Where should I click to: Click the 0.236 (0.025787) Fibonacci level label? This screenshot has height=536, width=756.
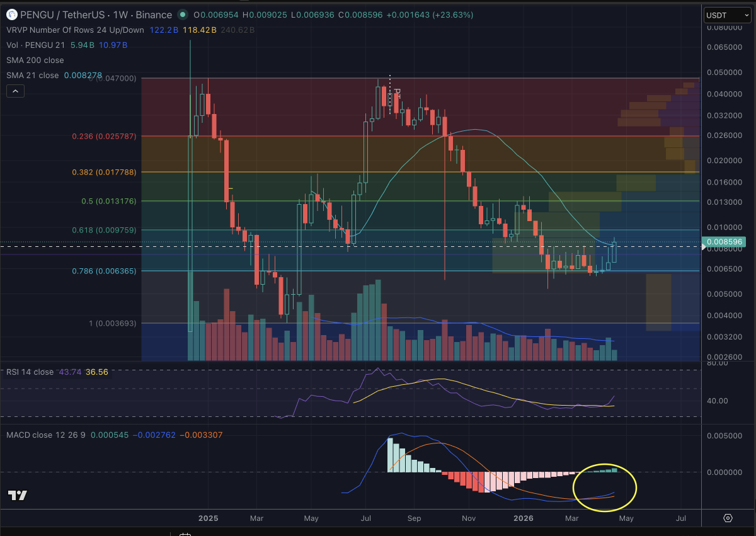104,136
